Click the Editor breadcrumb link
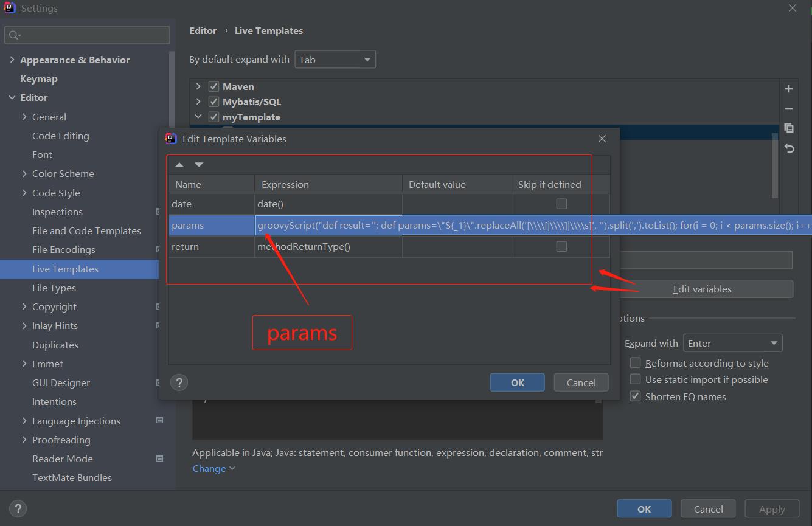812x526 pixels. [x=203, y=30]
